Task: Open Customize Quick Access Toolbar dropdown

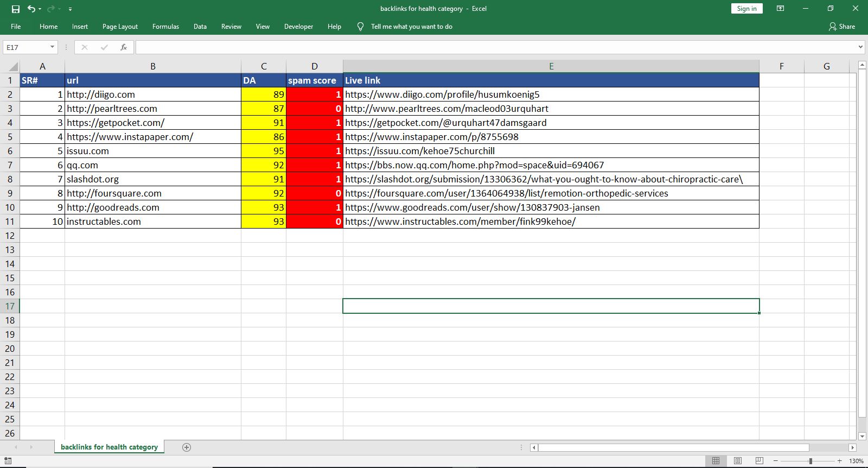Action: 70,9
